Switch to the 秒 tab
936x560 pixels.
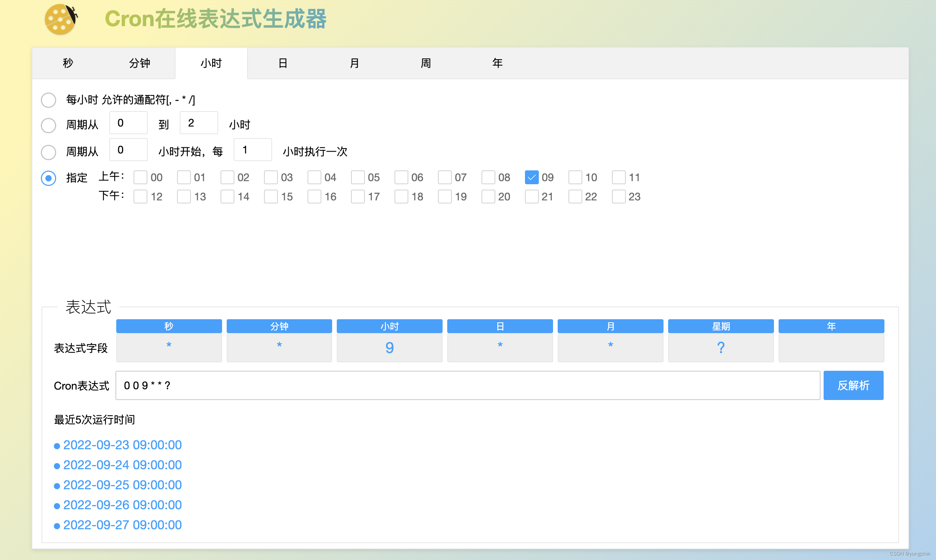68,63
